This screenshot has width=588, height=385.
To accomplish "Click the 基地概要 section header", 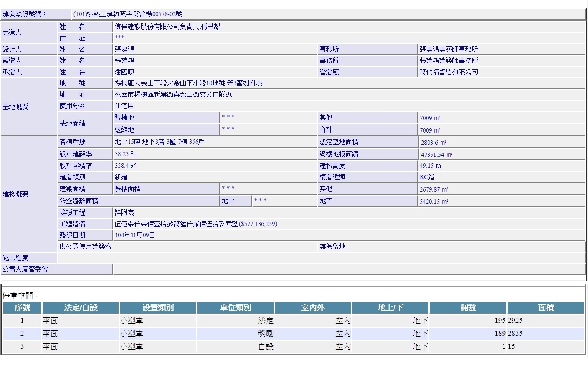I will tap(29, 106).
